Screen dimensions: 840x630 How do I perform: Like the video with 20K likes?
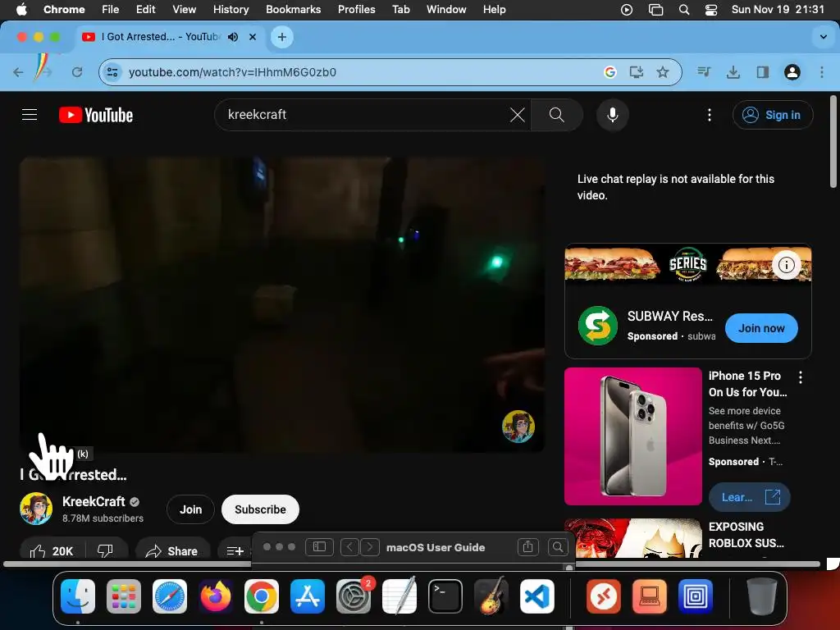pos(52,550)
